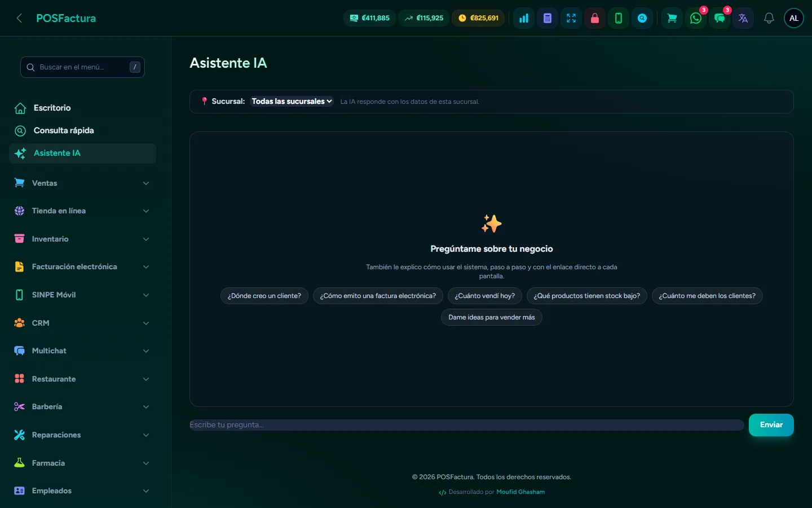Choose '¿Qué productos tienen stock bajo?' suggestion
Viewport: 812px width, 508px height.
pos(587,296)
